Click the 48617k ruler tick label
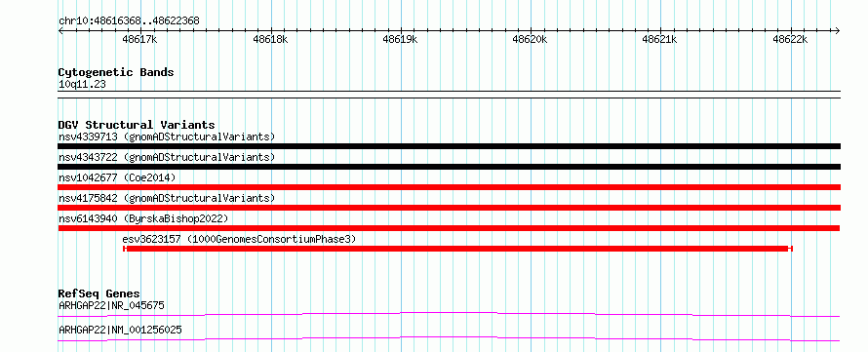 (x=140, y=40)
